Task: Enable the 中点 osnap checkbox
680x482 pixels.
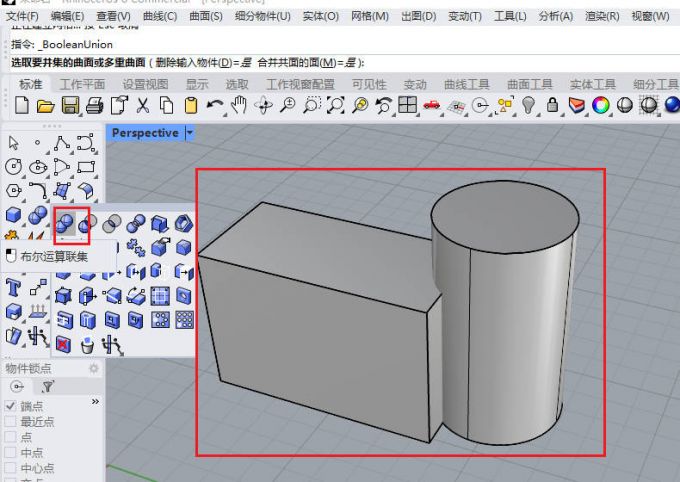Action: (x=10, y=452)
